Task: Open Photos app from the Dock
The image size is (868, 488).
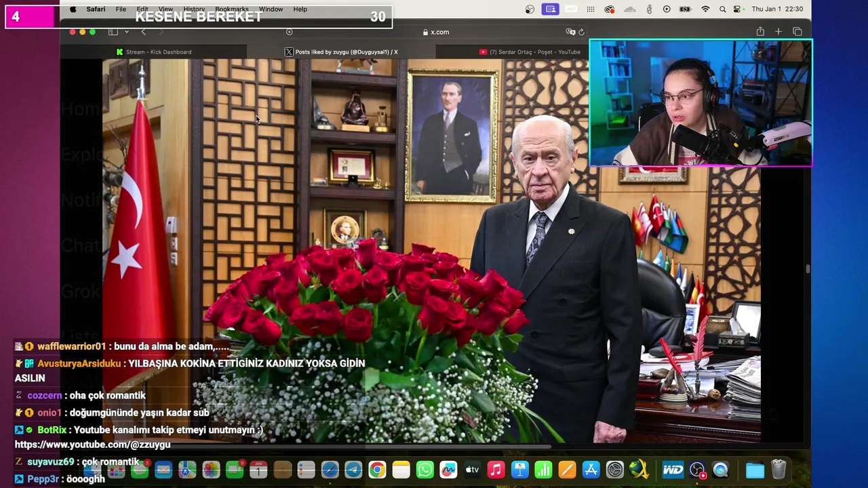Action: [x=211, y=470]
